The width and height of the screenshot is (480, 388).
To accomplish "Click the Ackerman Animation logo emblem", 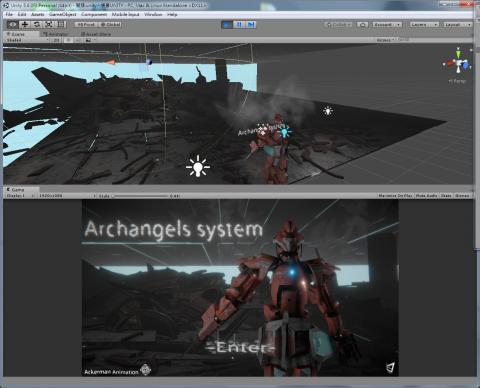I will (146, 370).
